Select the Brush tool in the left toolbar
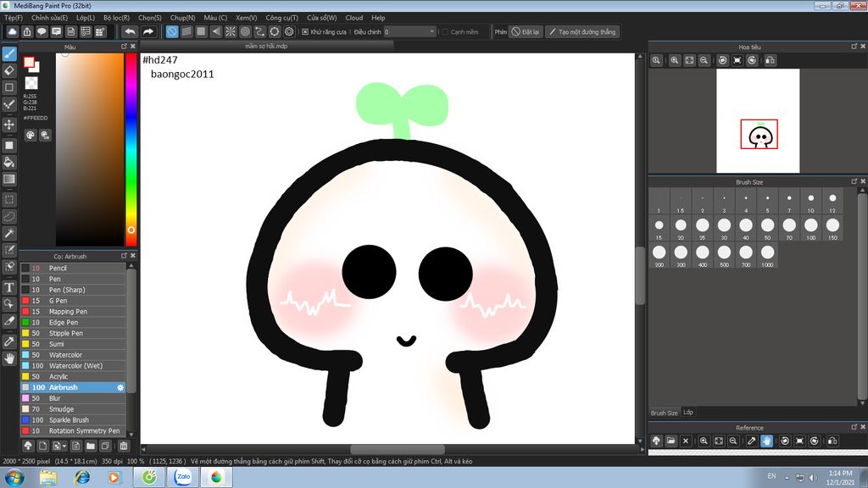The width and height of the screenshot is (868, 488). click(9, 53)
